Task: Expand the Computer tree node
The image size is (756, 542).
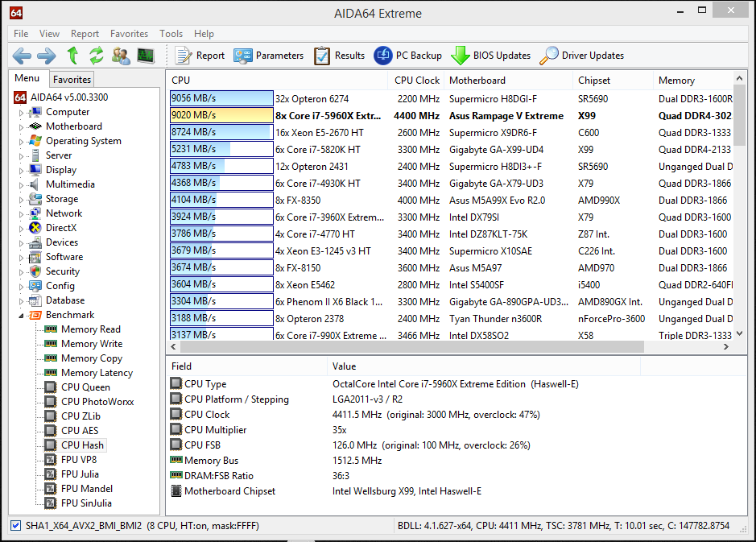Action: click(x=21, y=113)
